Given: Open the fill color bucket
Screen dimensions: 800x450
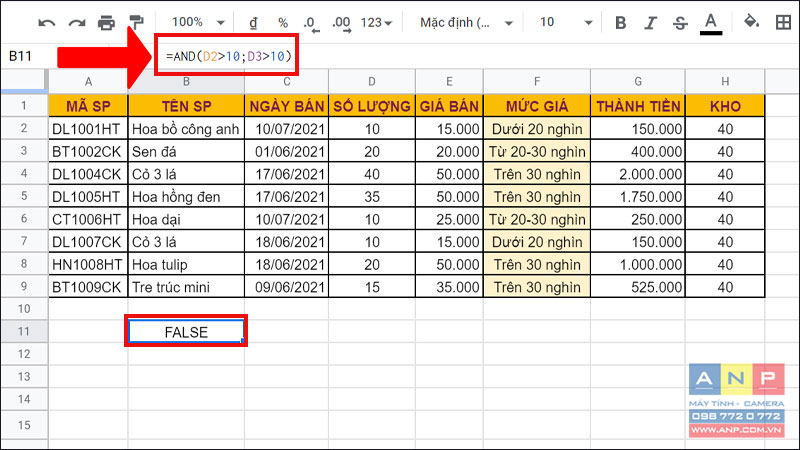Looking at the screenshot, I should click(x=751, y=22).
